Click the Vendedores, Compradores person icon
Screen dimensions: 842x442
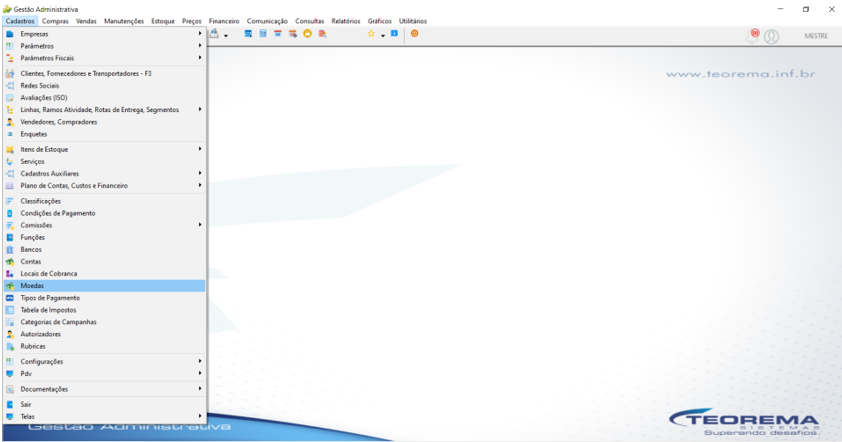[10, 122]
